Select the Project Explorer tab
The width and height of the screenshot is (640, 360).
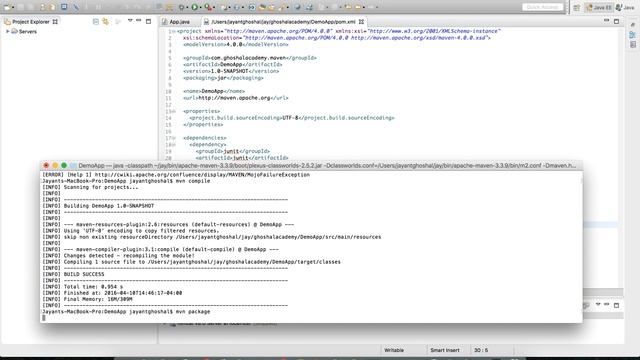(31, 22)
